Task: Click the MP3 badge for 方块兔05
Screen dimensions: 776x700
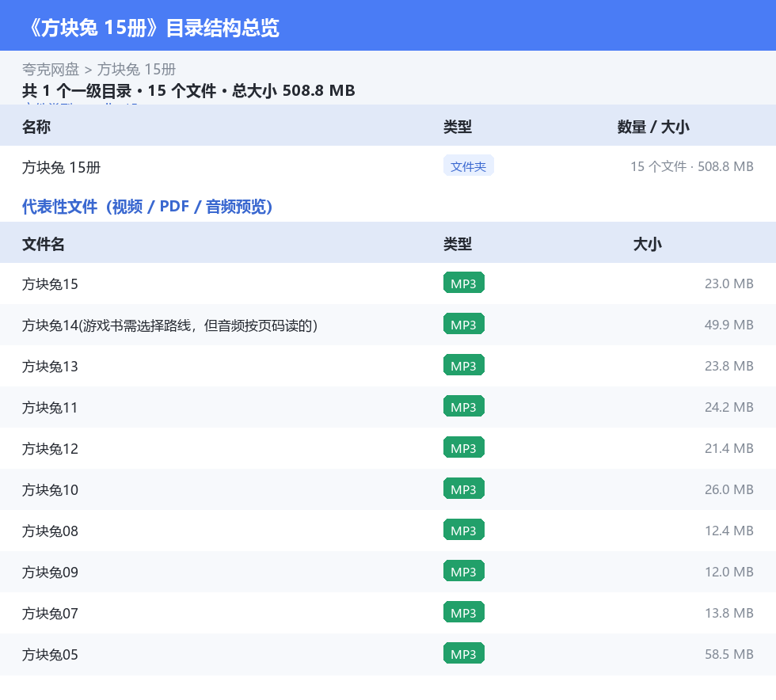Action: tap(464, 653)
